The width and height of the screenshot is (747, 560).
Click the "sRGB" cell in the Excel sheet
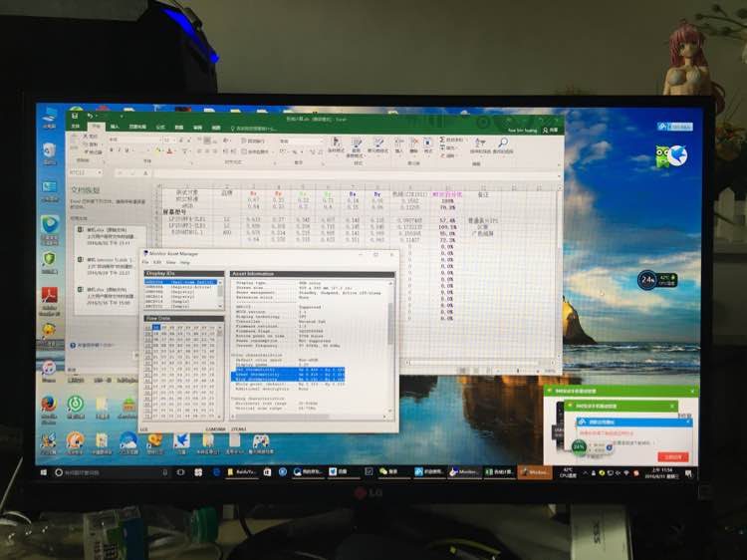coord(187,206)
